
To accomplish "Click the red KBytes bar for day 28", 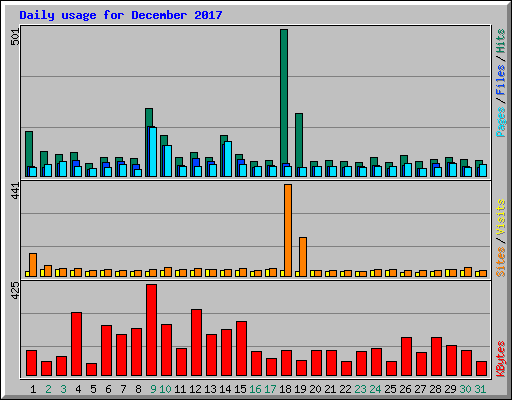I will click(436, 357).
